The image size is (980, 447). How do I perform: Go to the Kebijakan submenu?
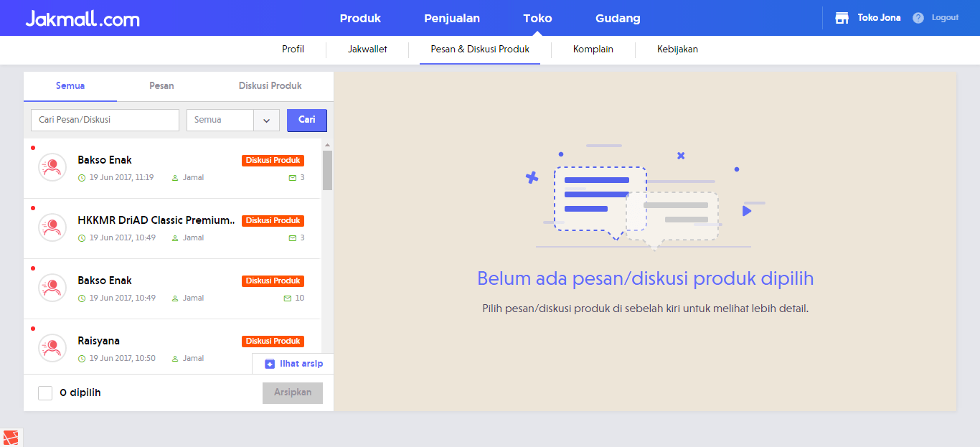coord(677,50)
